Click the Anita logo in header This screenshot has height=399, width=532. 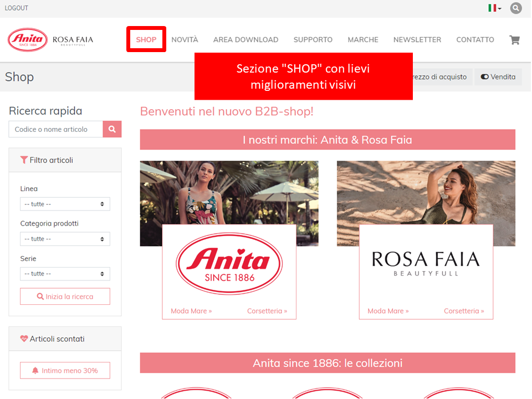click(x=27, y=40)
